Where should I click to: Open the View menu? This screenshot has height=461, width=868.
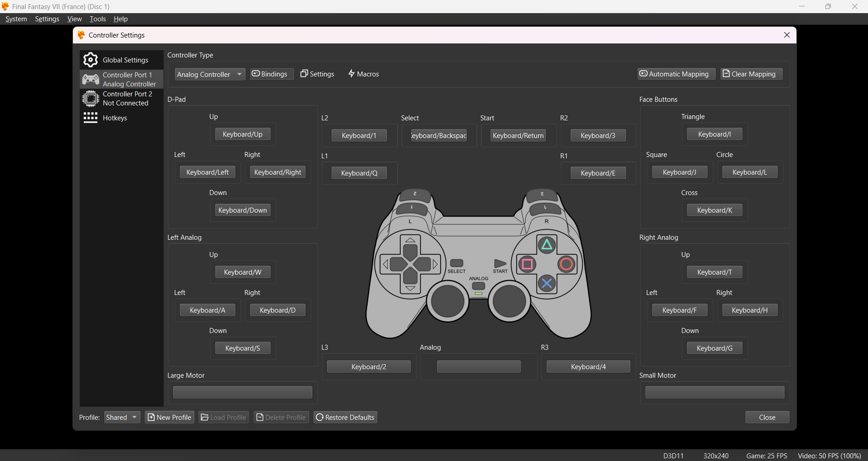[x=74, y=19]
